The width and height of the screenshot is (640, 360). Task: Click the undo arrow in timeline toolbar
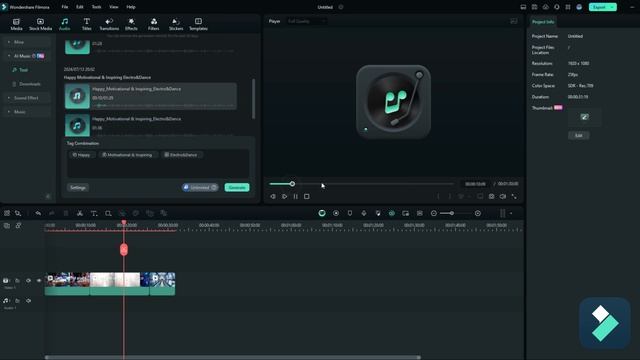click(38, 213)
